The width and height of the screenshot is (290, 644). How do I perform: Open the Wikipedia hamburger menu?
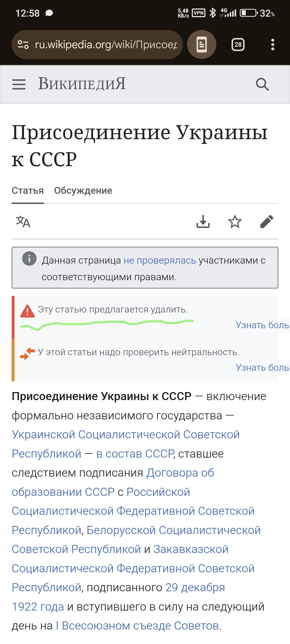click(19, 84)
